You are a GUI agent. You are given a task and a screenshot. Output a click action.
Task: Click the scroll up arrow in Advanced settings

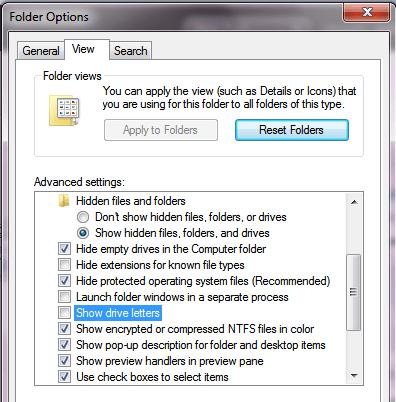click(x=354, y=202)
